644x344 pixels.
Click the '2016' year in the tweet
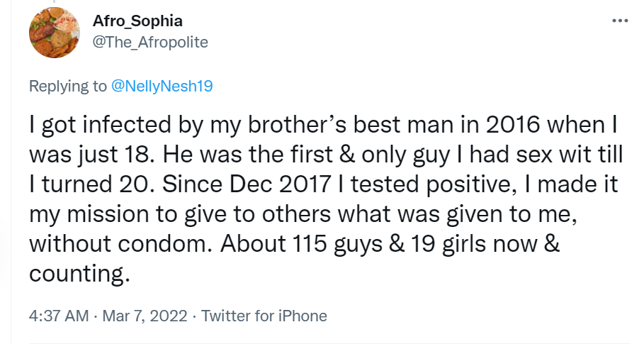click(512, 125)
